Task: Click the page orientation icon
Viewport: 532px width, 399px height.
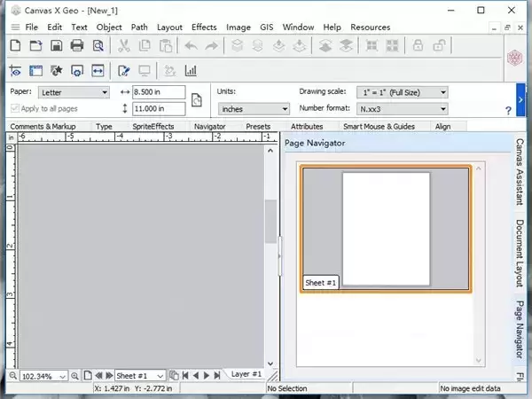Action: (197, 99)
